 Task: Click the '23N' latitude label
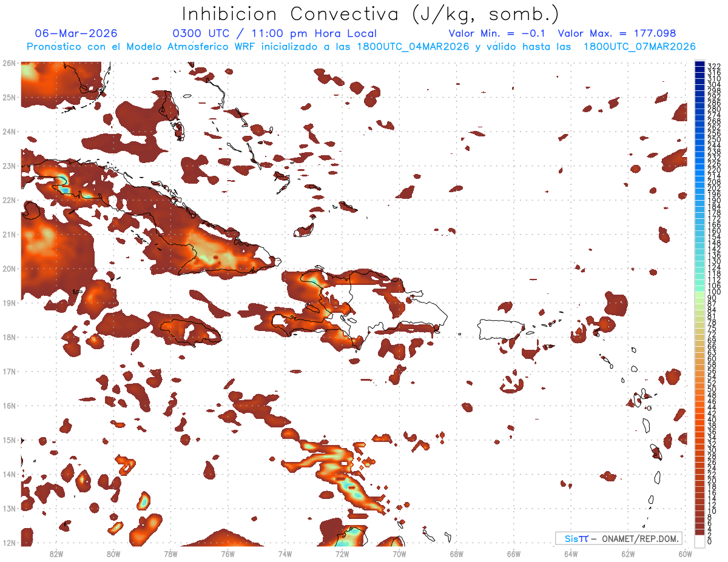tap(9, 166)
